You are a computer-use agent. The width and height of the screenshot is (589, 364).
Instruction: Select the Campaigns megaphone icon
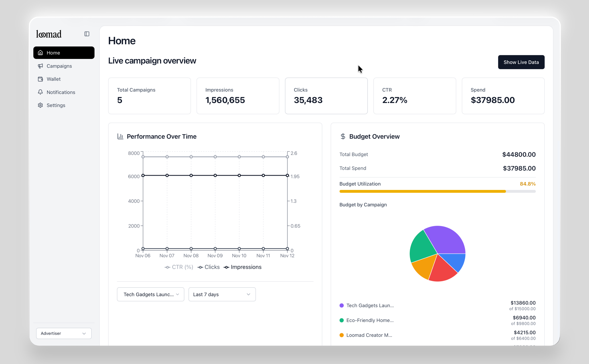click(x=40, y=66)
